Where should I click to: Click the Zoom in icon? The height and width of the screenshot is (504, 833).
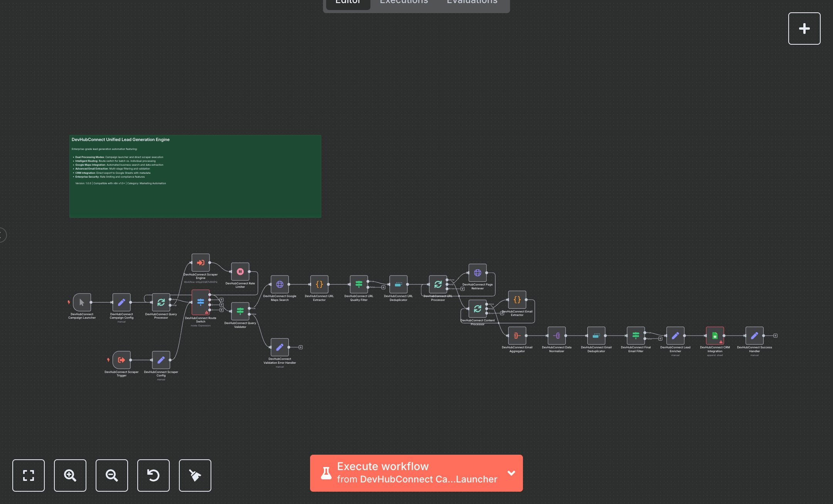pos(70,475)
